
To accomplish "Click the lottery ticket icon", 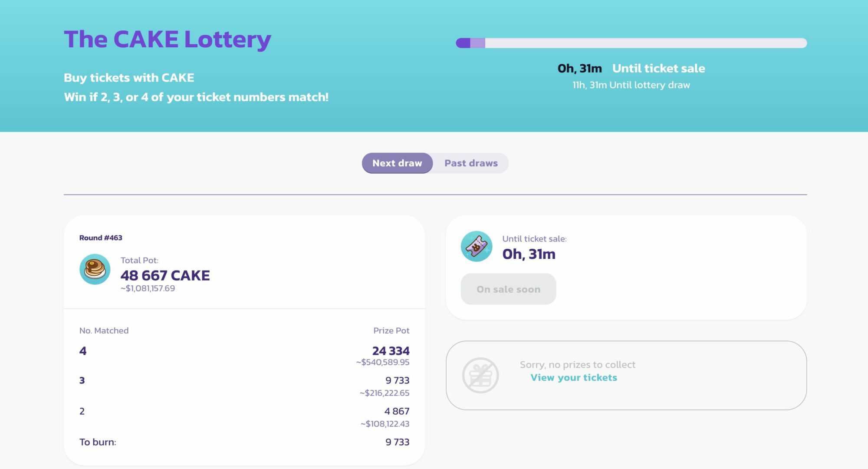I will [477, 246].
